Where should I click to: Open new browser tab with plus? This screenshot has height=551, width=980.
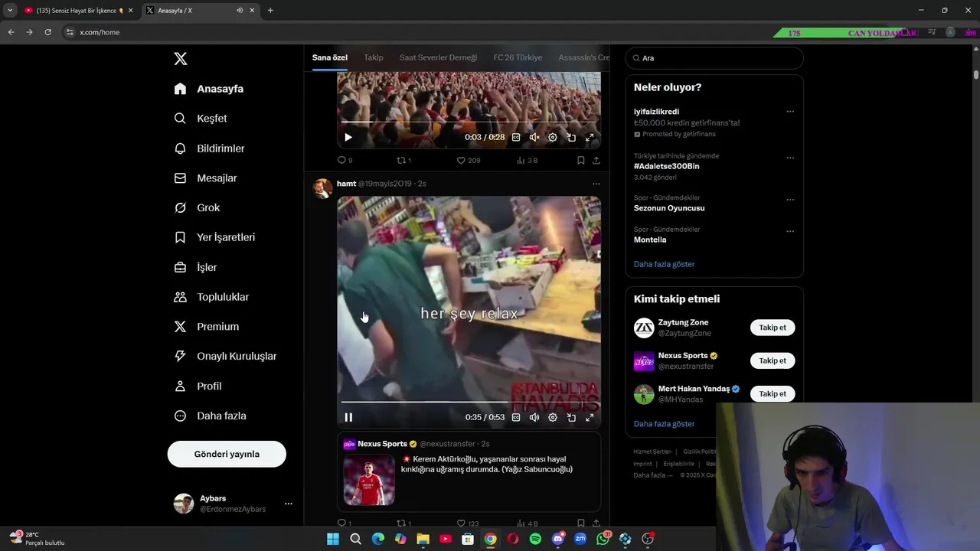[x=270, y=11]
